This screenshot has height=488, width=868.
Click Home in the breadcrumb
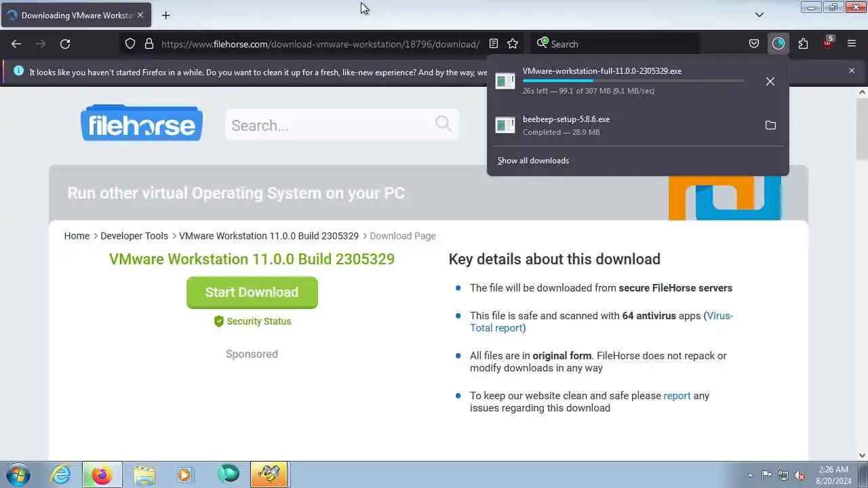[77, 236]
